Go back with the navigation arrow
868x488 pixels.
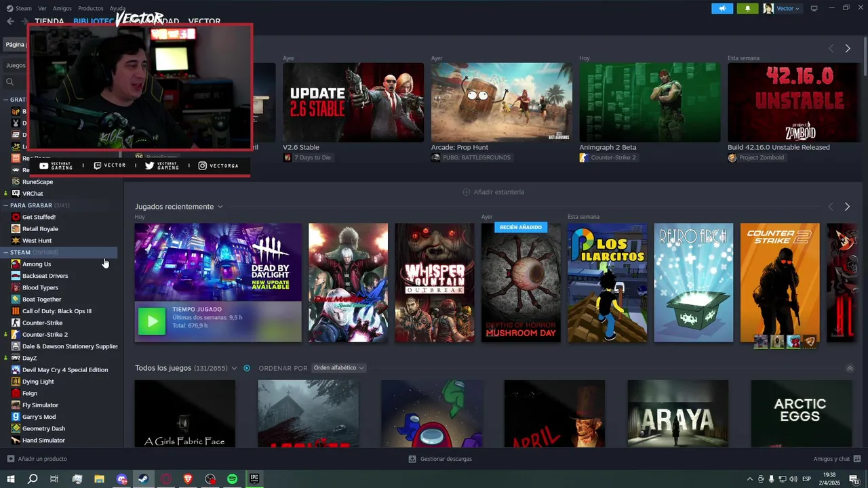pyautogui.click(x=10, y=22)
